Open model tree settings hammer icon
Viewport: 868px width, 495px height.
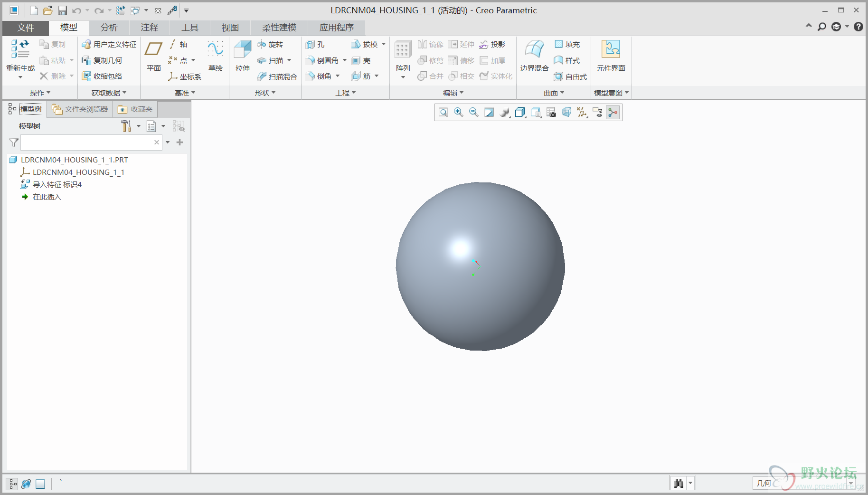[126, 126]
